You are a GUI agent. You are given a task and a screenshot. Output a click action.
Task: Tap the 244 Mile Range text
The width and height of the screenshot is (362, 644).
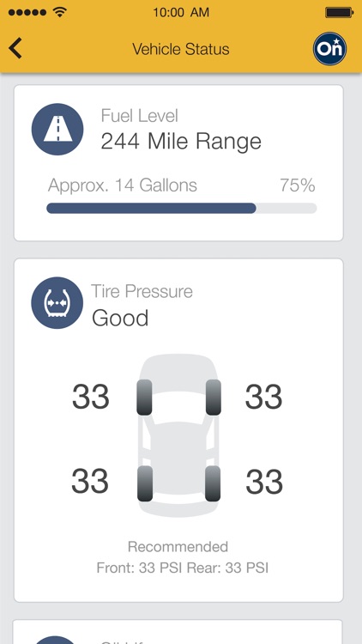click(x=181, y=142)
